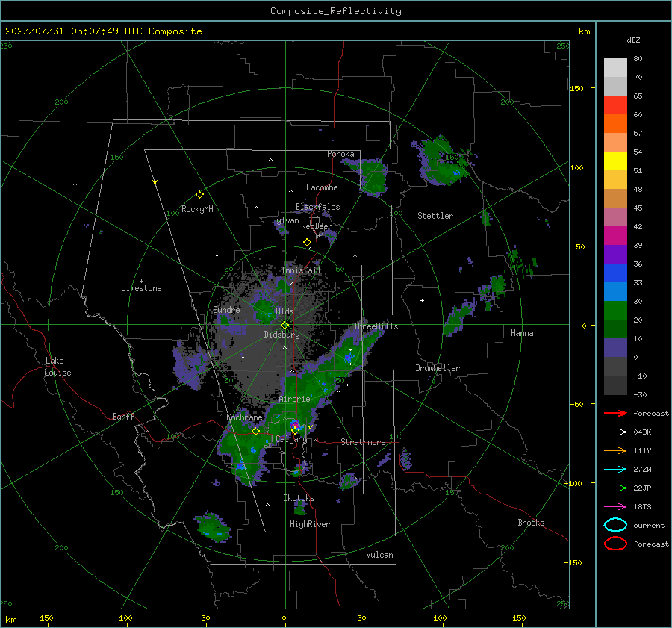Click the dBZ legend heading
Image resolution: width=672 pixels, height=628 pixels.
(633, 40)
